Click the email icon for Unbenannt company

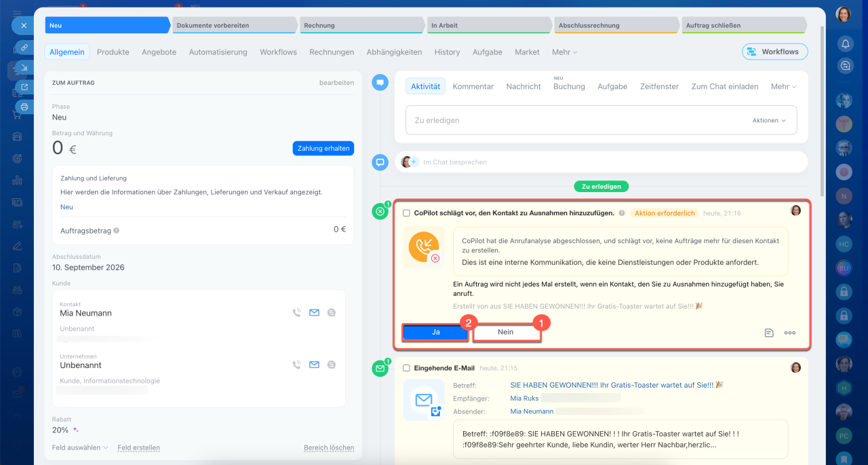314,365
